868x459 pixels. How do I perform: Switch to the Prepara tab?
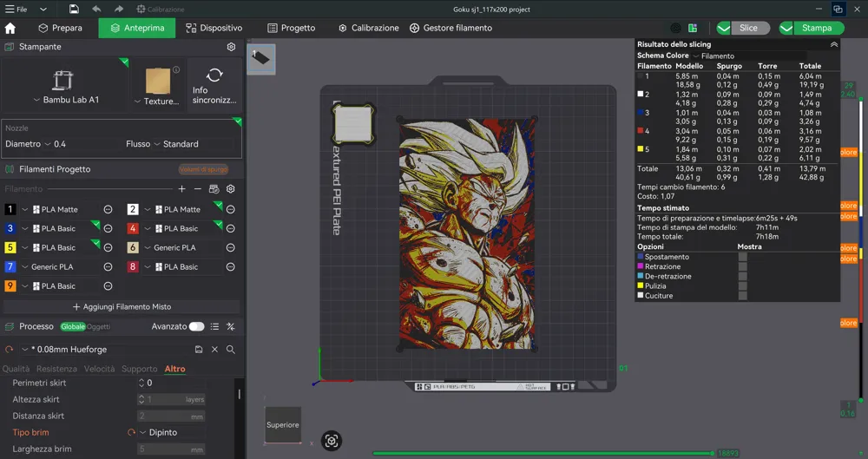tap(60, 29)
